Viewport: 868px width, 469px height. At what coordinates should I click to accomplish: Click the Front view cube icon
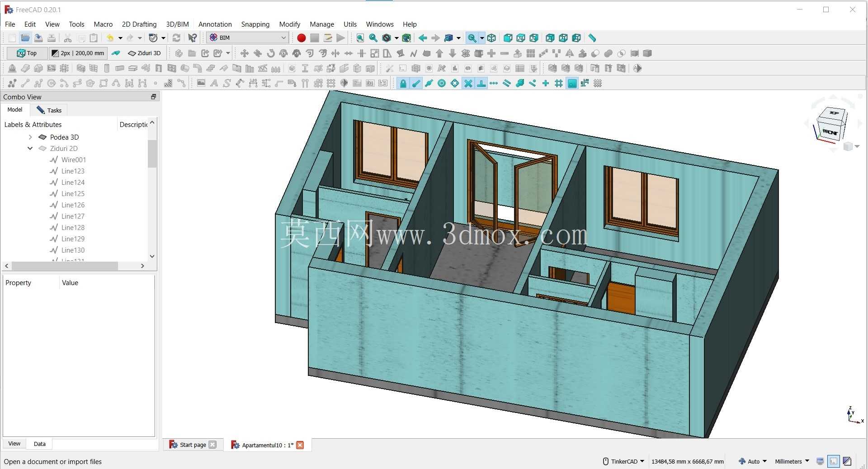coord(508,38)
